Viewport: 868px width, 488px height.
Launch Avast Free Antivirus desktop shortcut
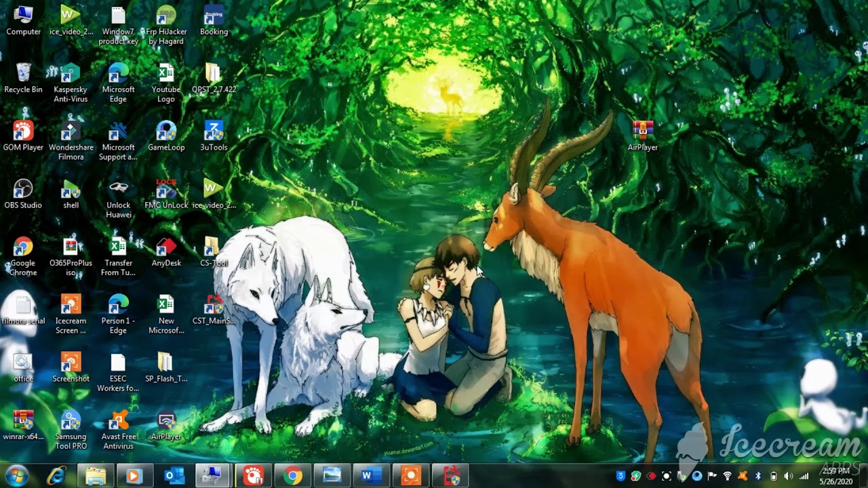pyautogui.click(x=118, y=430)
